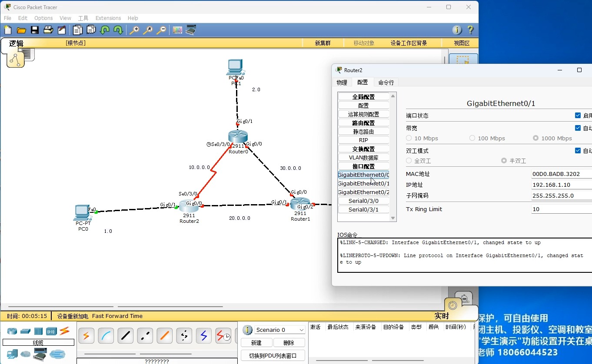
Task: Click Fast Forward Time
Action: coord(117,316)
